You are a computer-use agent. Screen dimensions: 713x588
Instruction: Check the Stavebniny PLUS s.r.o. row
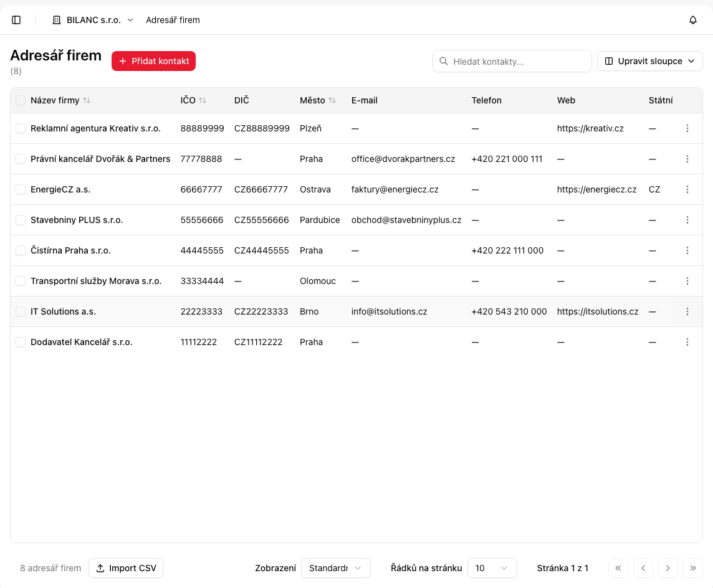point(21,220)
